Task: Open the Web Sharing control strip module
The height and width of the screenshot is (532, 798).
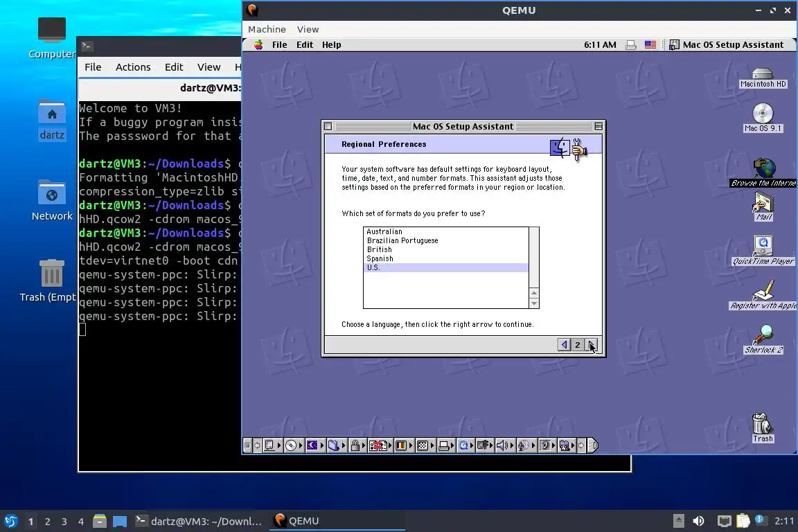Action: click(567, 445)
